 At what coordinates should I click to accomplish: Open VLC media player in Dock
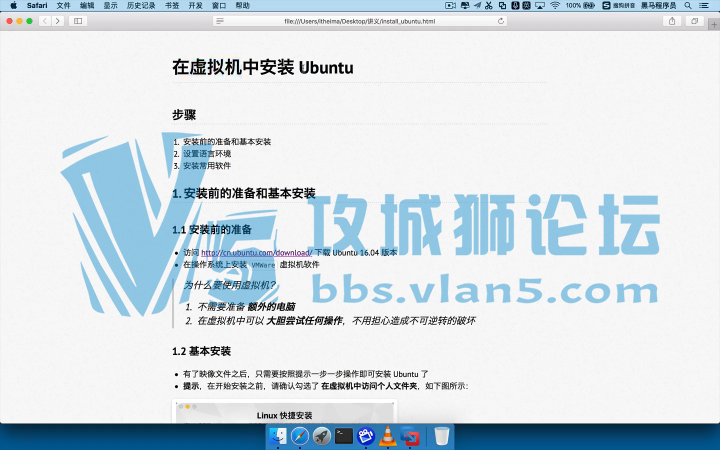pos(387,436)
